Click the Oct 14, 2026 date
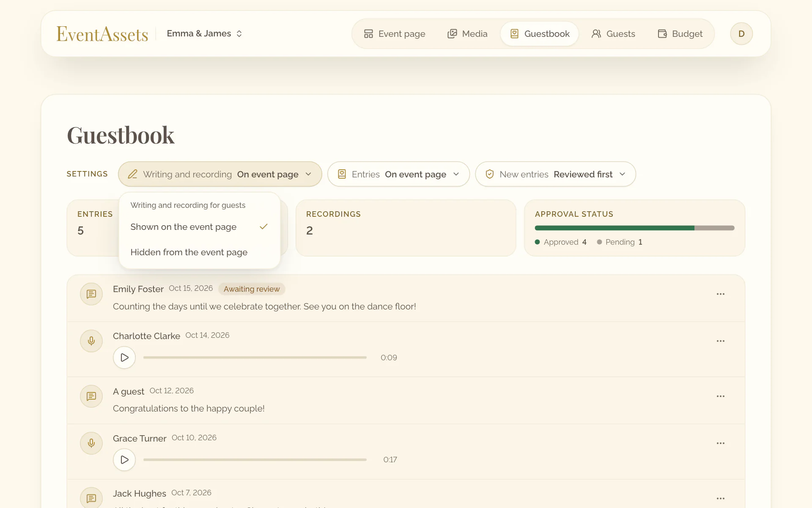Image resolution: width=812 pixels, height=508 pixels. pos(207,335)
